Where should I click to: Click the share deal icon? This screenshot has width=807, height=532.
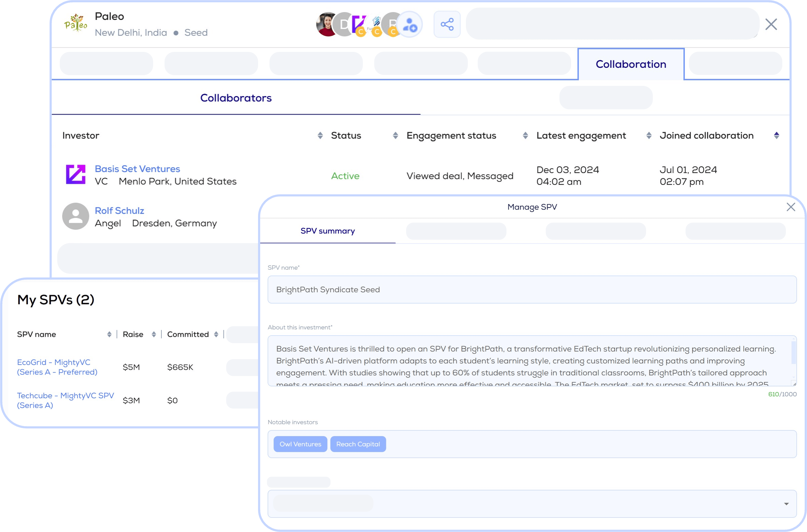point(447,24)
